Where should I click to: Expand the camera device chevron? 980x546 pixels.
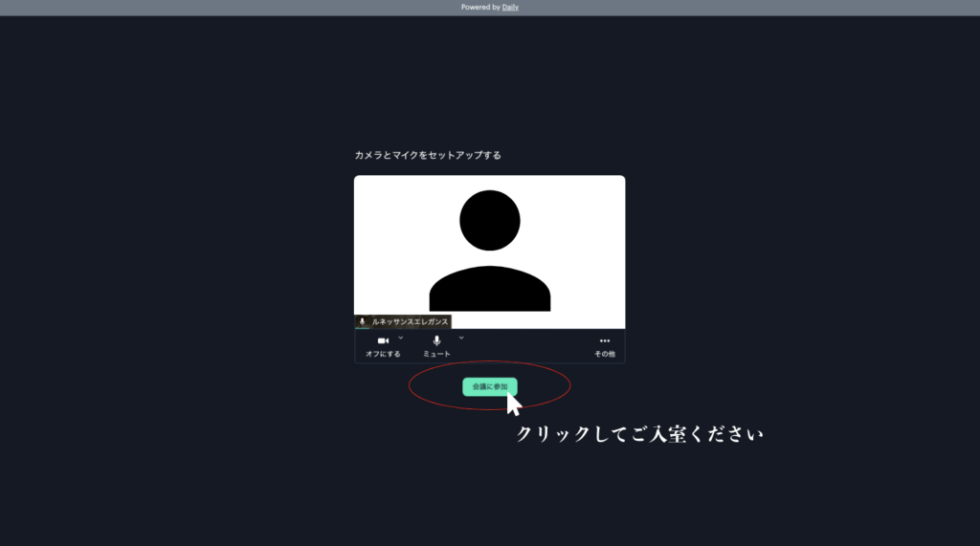pyautogui.click(x=401, y=338)
